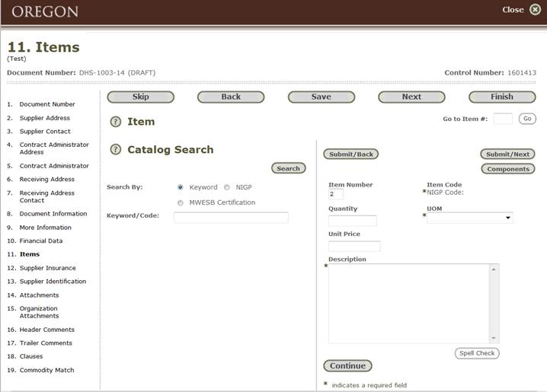
Task: Run Spell Check on description
Action: point(477,353)
